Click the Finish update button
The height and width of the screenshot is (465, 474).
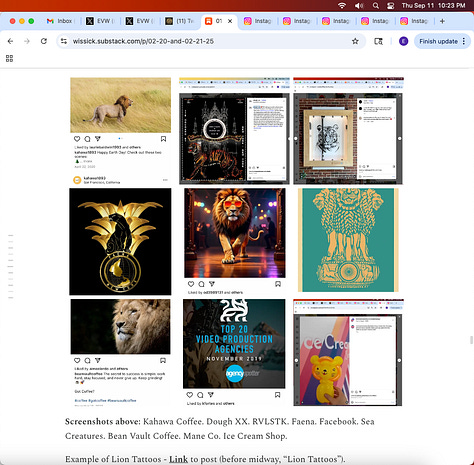tap(438, 41)
